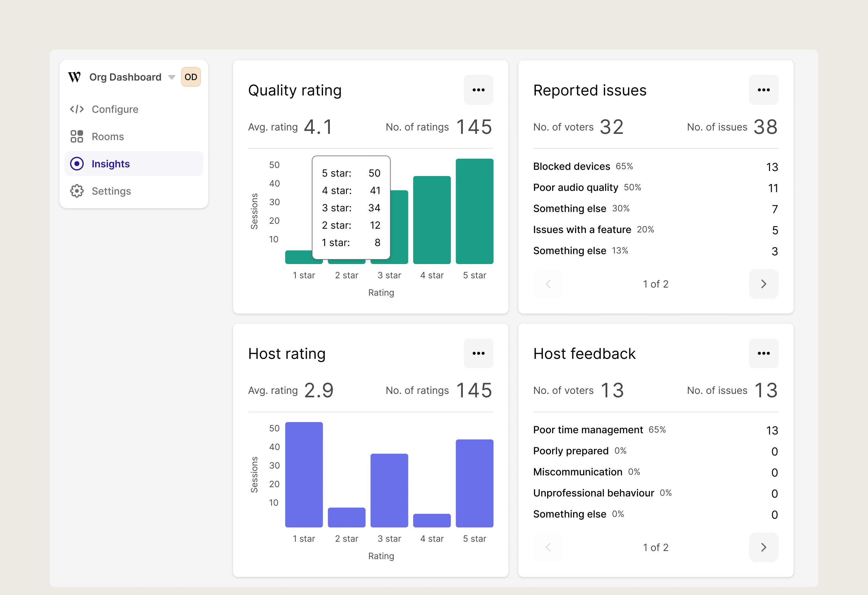Viewport: 868px width, 595px height.
Task: Go to previous page of Host feedback
Action: [548, 547]
